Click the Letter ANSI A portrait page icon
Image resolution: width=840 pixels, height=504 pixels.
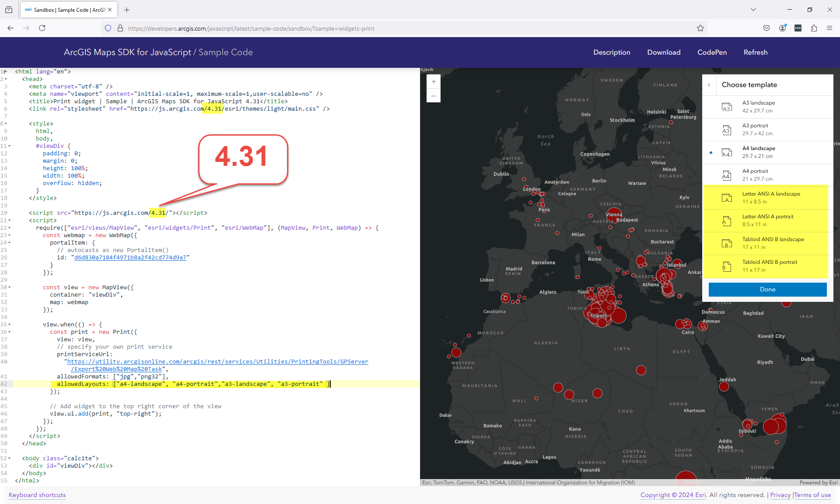point(727,220)
